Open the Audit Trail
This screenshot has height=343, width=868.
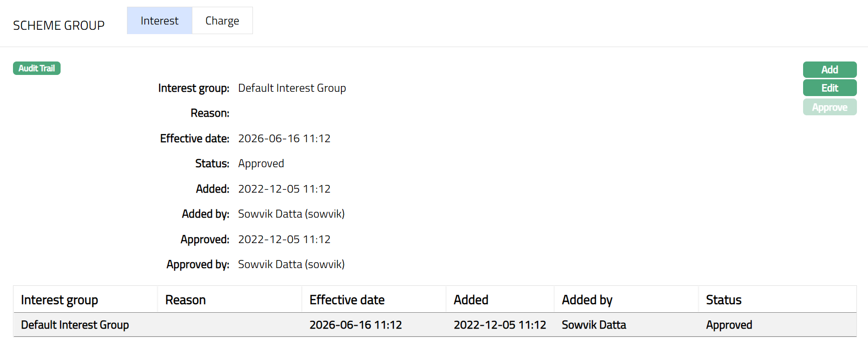point(37,68)
